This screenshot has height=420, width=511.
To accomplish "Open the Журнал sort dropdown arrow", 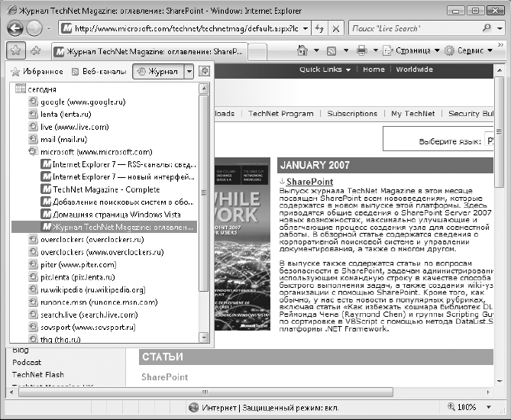I will 189,71.
